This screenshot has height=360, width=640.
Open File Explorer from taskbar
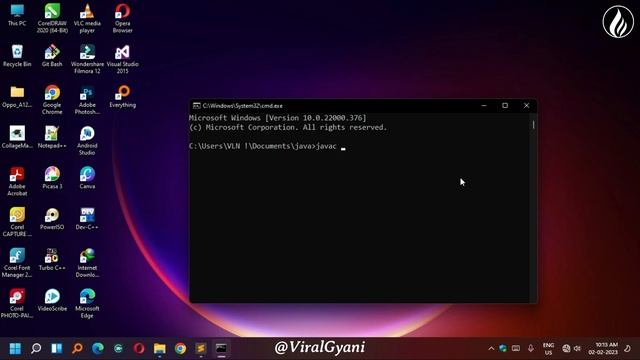point(160,349)
